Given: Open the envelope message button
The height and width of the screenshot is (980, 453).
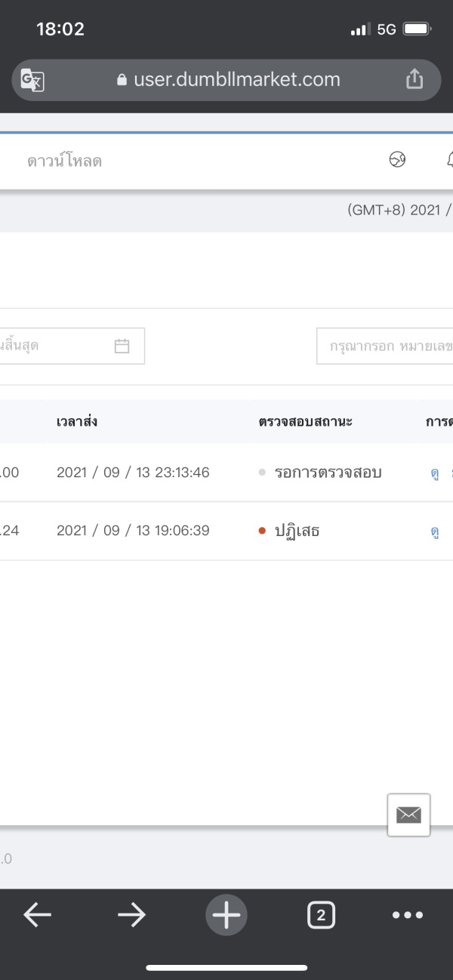Looking at the screenshot, I should (408, 815).
